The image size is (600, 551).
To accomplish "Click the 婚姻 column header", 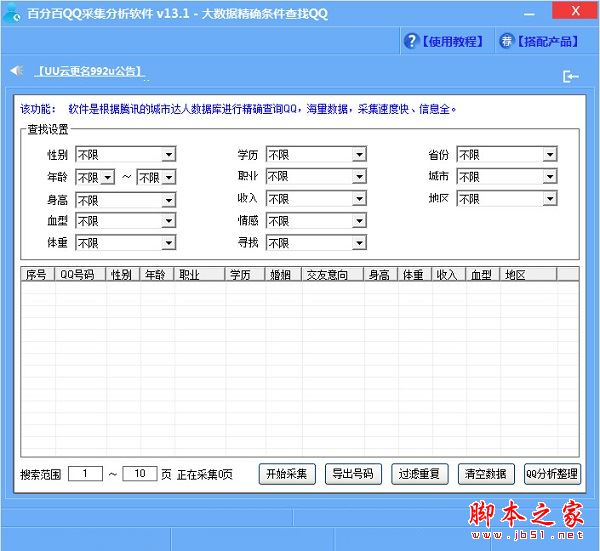I will tap(283, 274).
